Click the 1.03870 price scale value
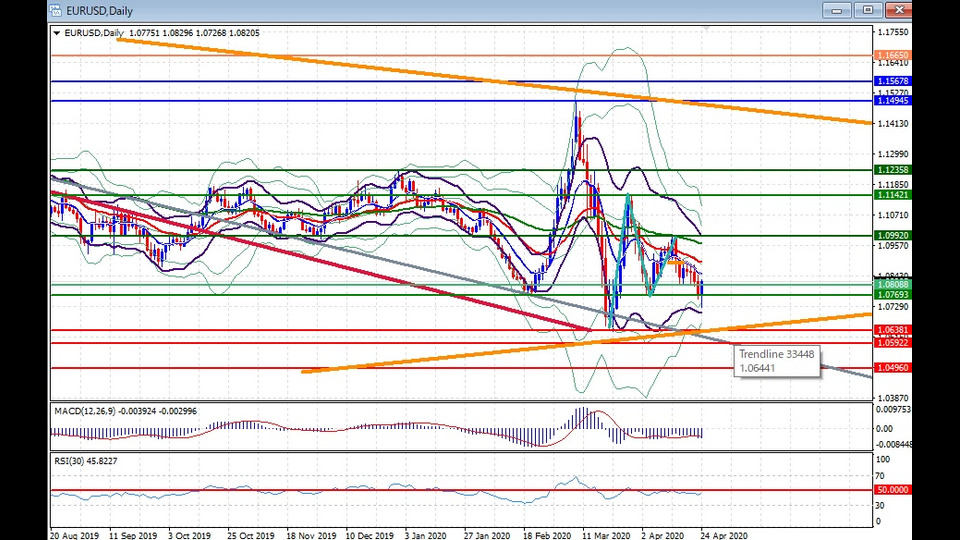The height and width of the screenshot is (540, 960). tap(892, 398)
